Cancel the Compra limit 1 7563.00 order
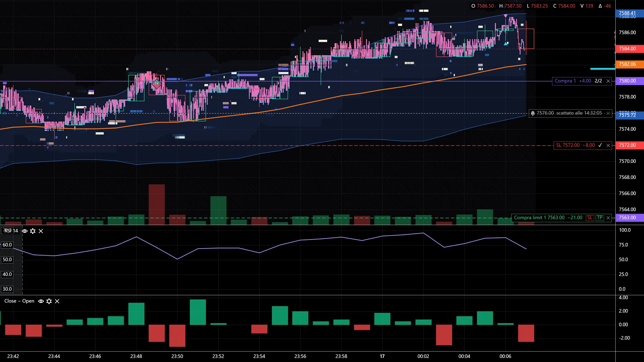This screenshot has height=362, width=644. click(608, 218)
